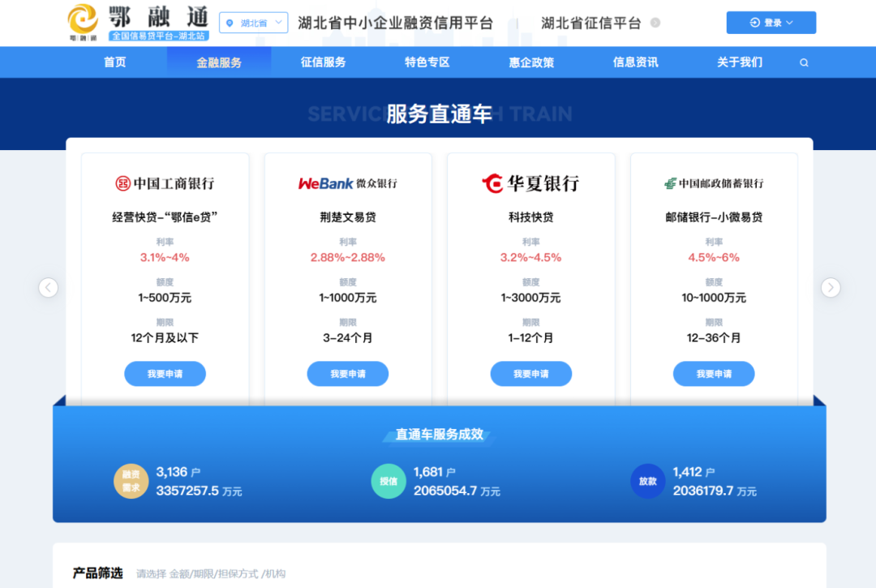This screenshot has height=588, width=876.
Task: Click the 3.2%~4.5% interest rate
Action: [530, 257]
